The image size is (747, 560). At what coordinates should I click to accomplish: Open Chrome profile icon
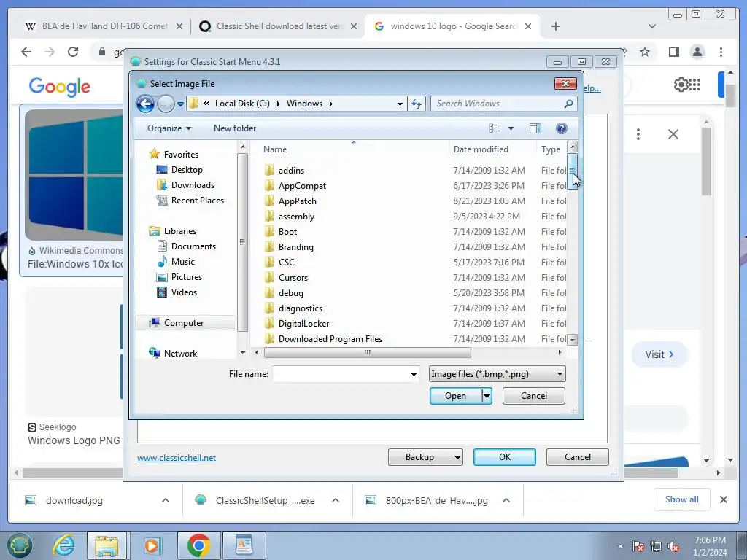point(697,52)
